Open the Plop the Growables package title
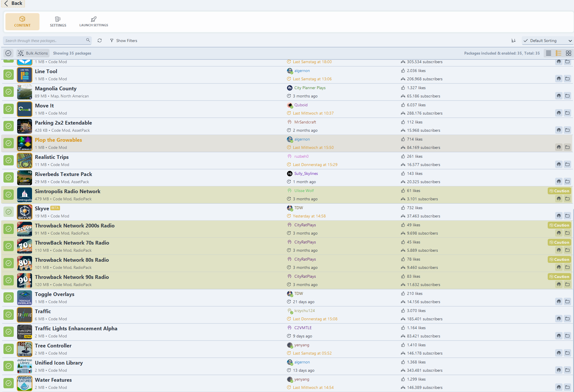Viewport: 574px width, 392px height. [x=58, y=140]
